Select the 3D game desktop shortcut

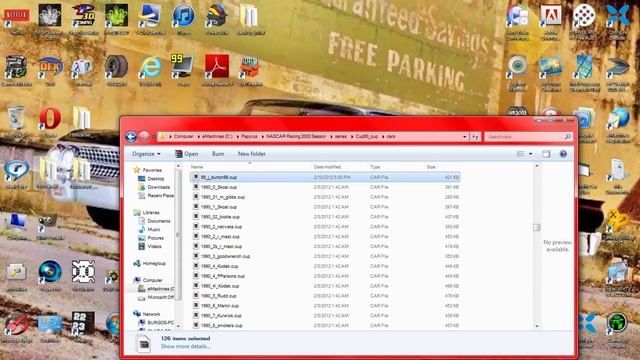pyautogui.click(x=84, y=18)
